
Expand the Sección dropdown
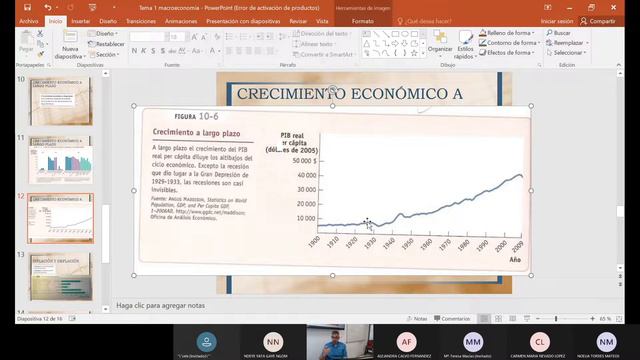[x=104, y=54]
